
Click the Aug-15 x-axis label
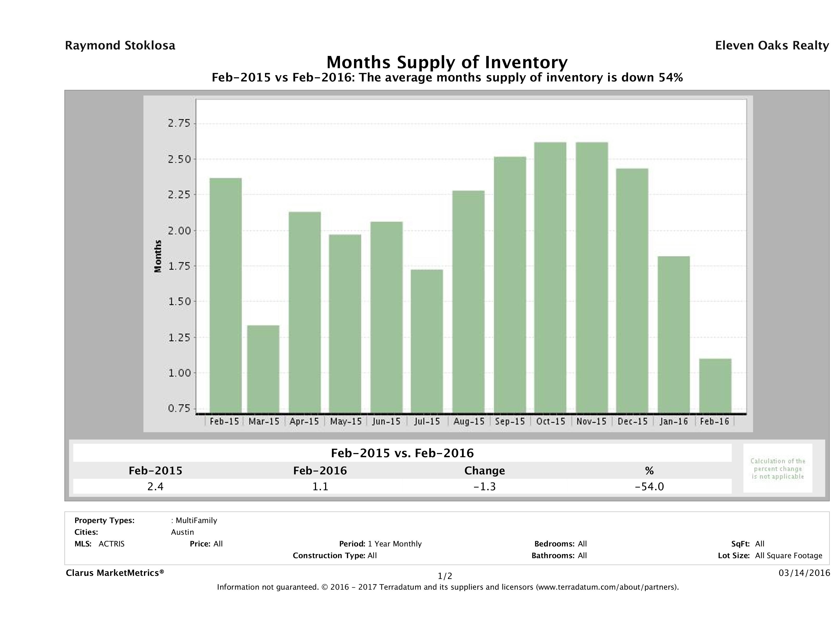pyautogui.click(x=469, y=421)
